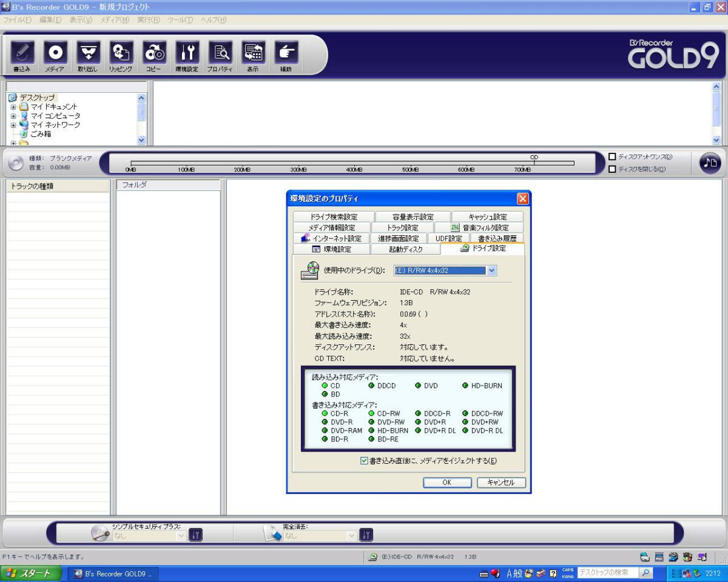Click the コピー (Copy) disc icon

(x=153, y=53)
